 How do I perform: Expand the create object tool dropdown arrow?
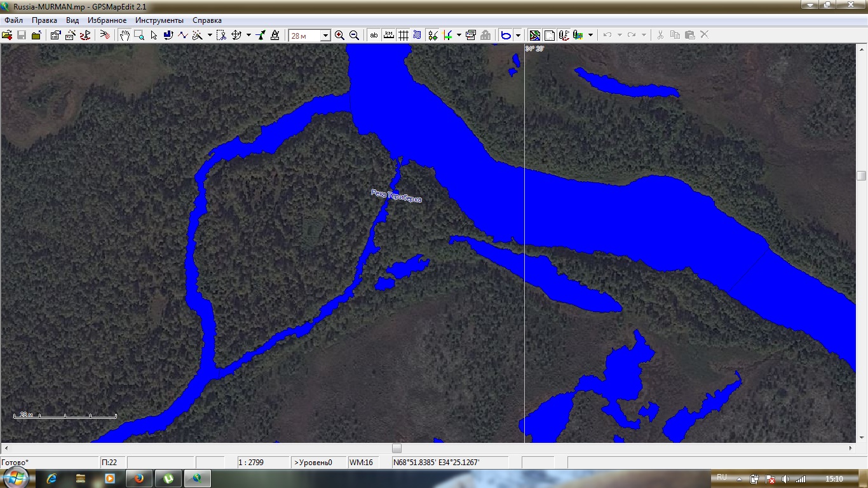point(210,36)
